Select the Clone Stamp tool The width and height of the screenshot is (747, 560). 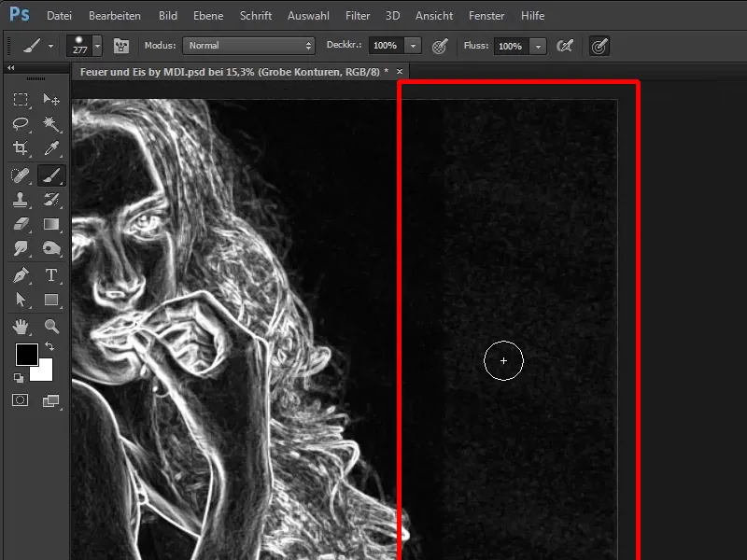coord(20,200)
